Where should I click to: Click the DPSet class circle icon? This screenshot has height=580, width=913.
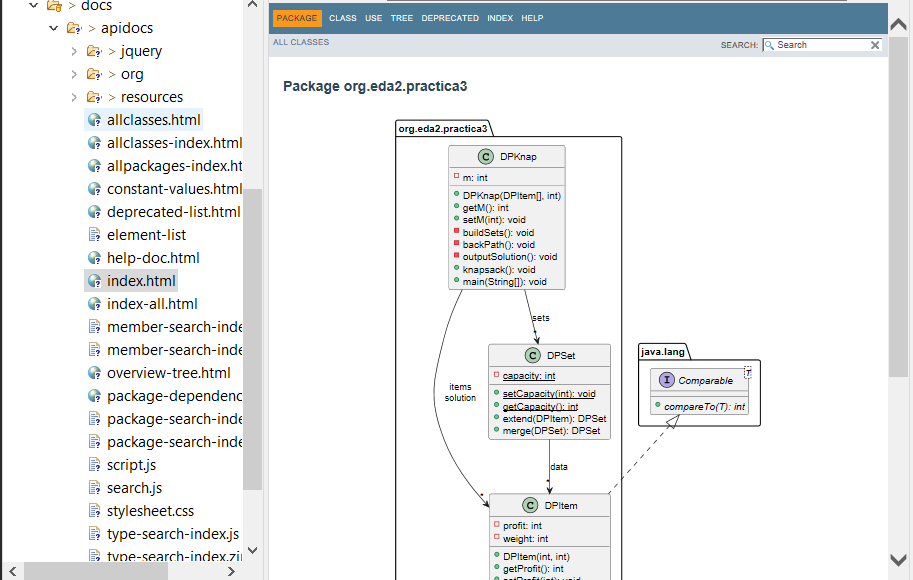532,355
